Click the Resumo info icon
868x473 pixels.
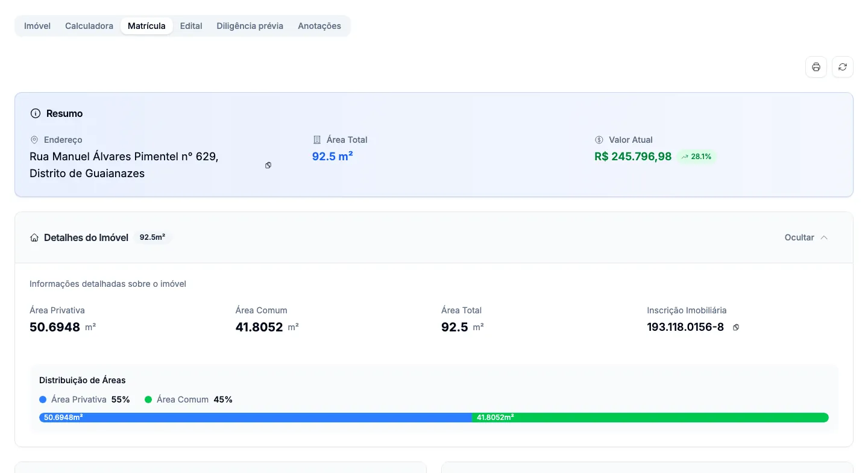point(36,113)
